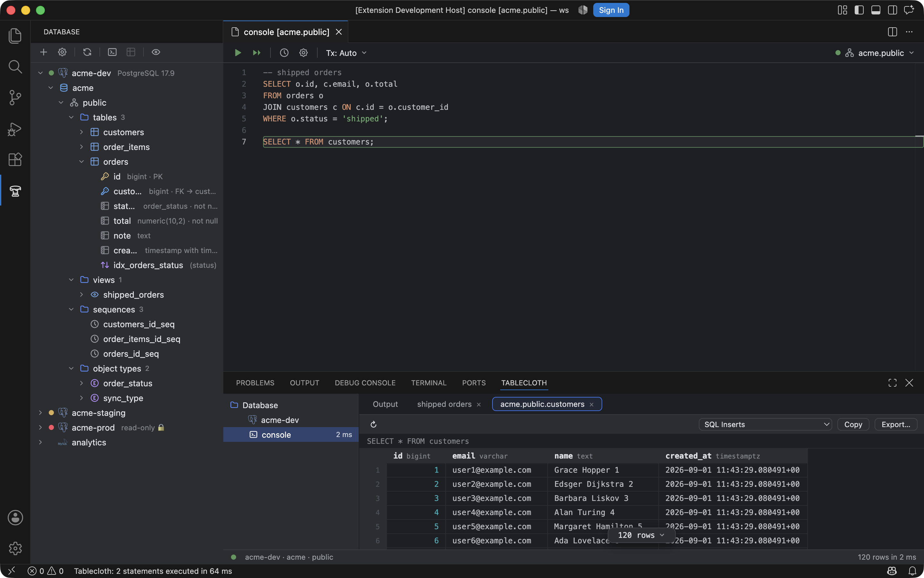Viewport: 924px width, 578px height.
Task: Maximize the bottom panel
Action: 892,383
